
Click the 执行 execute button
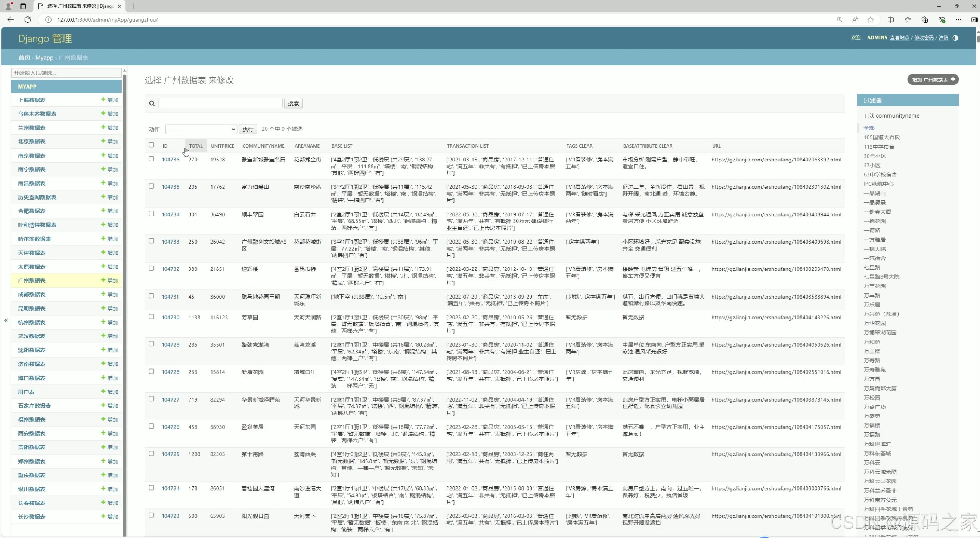(248, 129)
